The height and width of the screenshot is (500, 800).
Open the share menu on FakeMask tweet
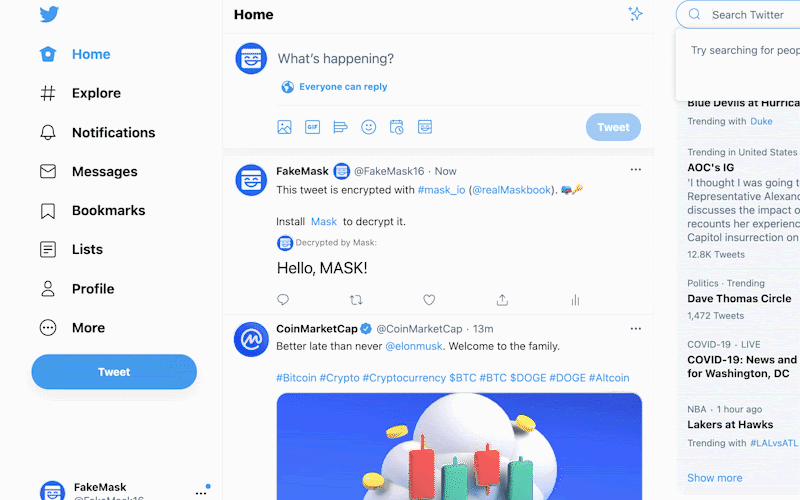click(502, 299)
